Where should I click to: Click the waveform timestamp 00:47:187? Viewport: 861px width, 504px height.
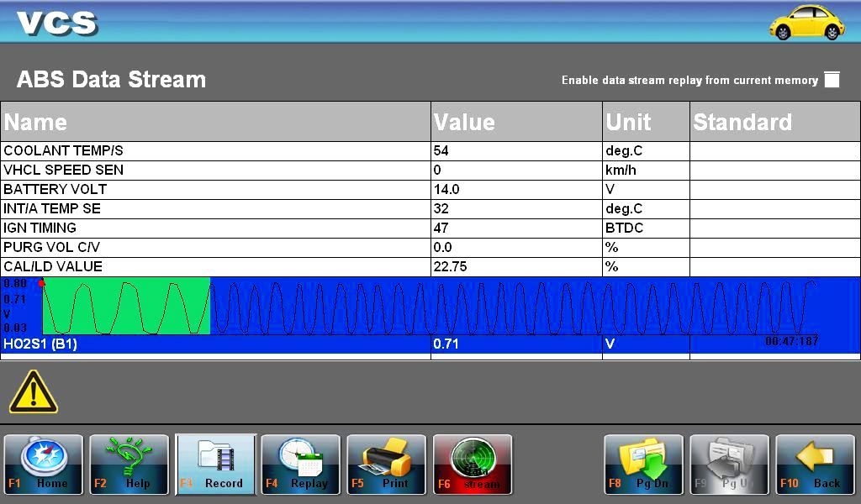(791, 341)
